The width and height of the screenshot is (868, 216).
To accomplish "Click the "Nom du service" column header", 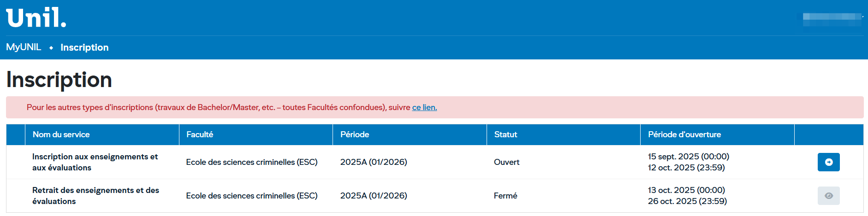I will 61,134.
